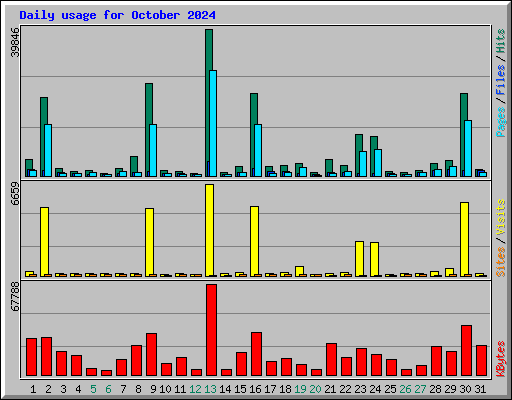Image resolution: width=512 pixels, height=400 pixels.
Task: Click day label 26 on the x-axis
Action: [405, 389]
